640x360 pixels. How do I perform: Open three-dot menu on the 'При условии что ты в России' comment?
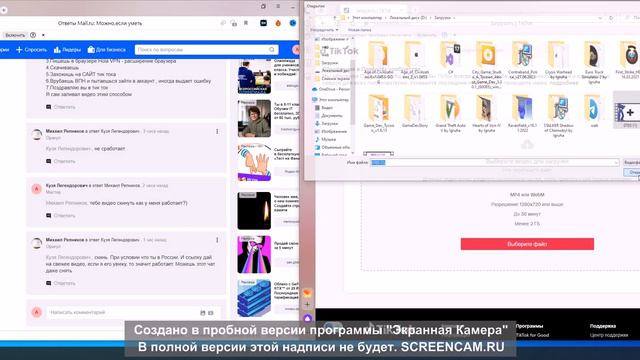217,240
